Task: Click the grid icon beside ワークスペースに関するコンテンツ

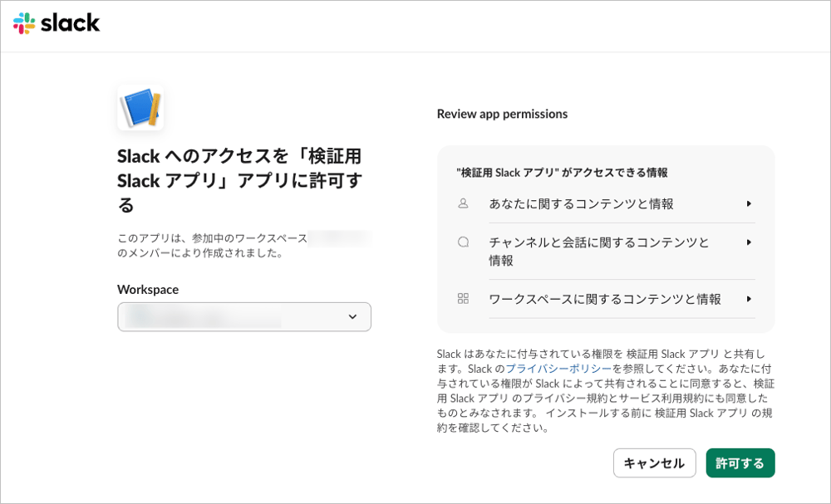Action: [463, 299]
